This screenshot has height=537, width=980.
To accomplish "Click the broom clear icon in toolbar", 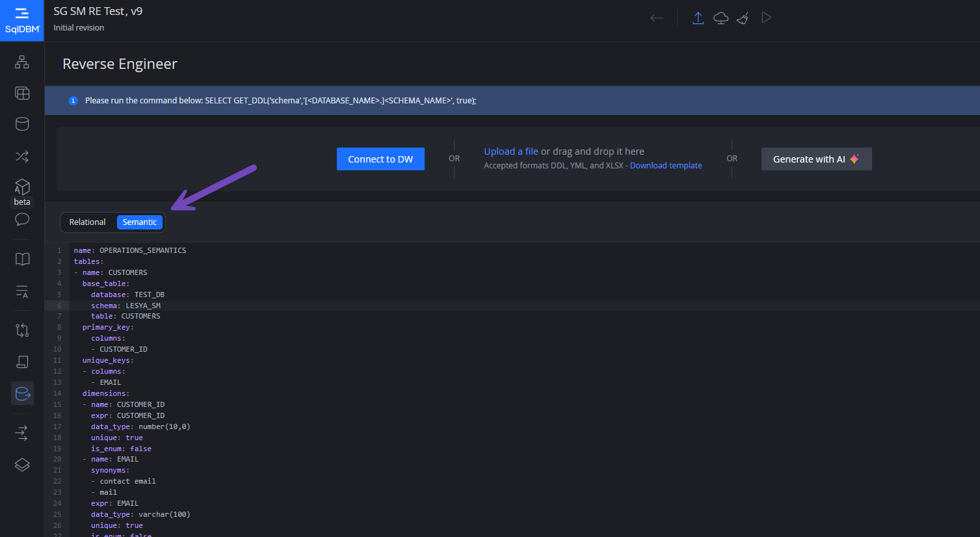I will (x=743, y=18).
